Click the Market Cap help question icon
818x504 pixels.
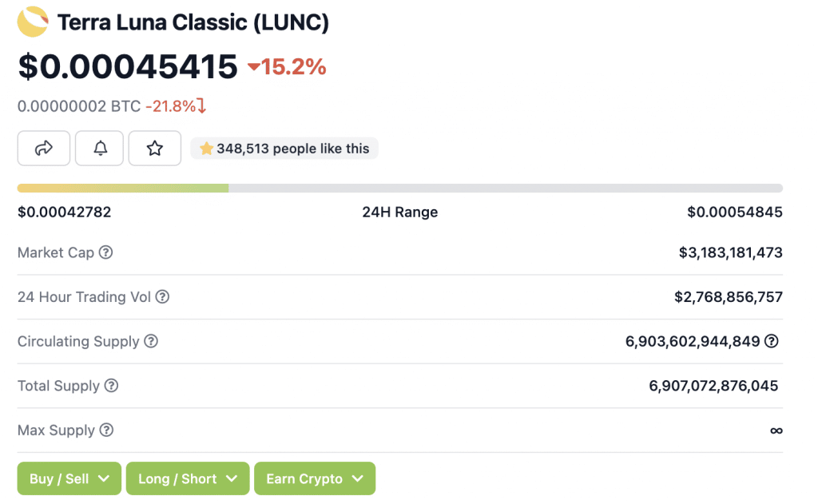[106, 252]
